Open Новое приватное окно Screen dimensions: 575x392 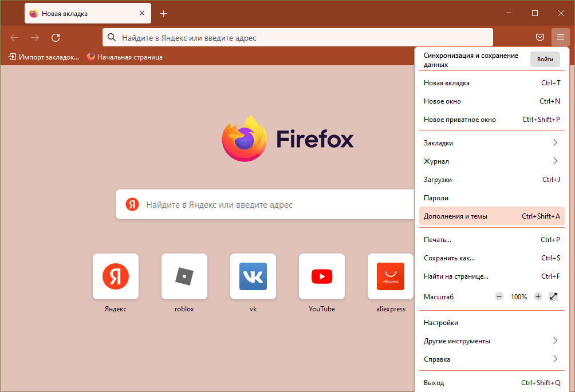492,120
